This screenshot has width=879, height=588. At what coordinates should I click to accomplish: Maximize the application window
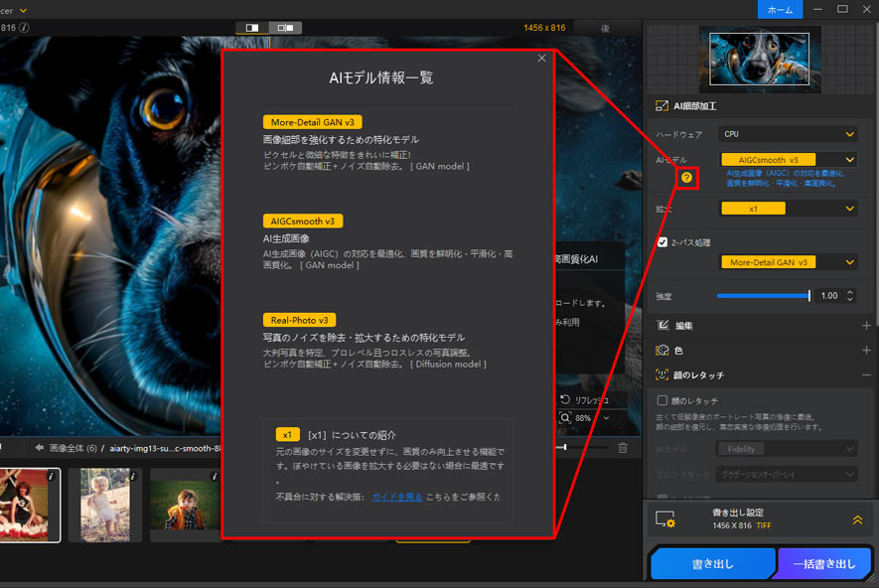842,9
